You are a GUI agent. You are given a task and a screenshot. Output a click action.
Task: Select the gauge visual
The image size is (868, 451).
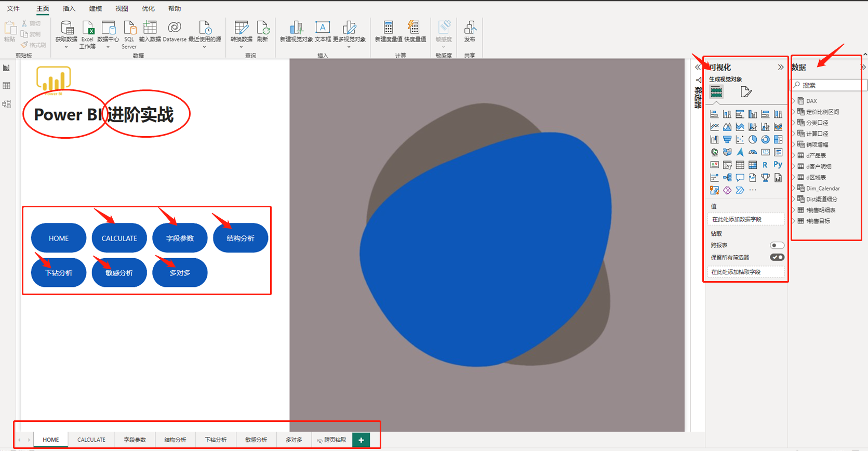point(753,152)
